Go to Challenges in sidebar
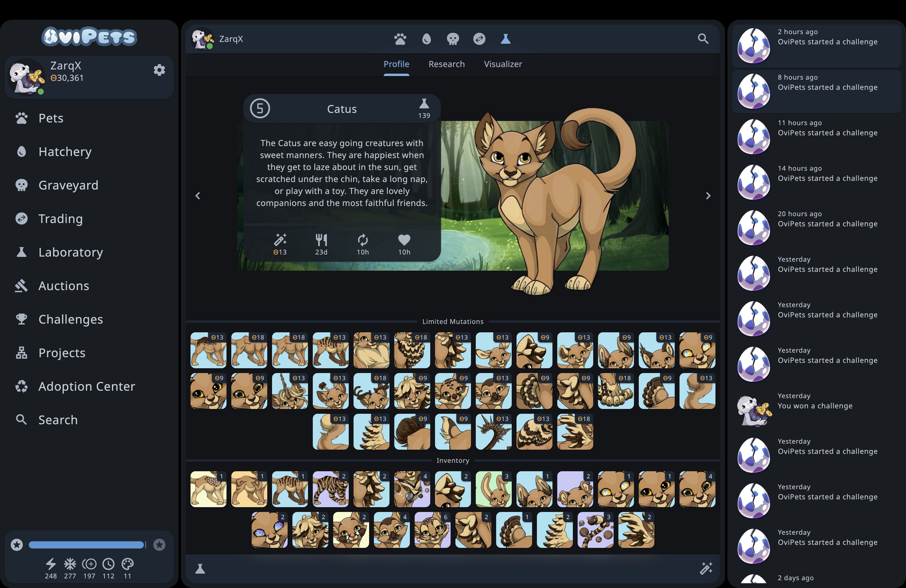The height and width of the screenshot is (588, 906). click(90, 319)
